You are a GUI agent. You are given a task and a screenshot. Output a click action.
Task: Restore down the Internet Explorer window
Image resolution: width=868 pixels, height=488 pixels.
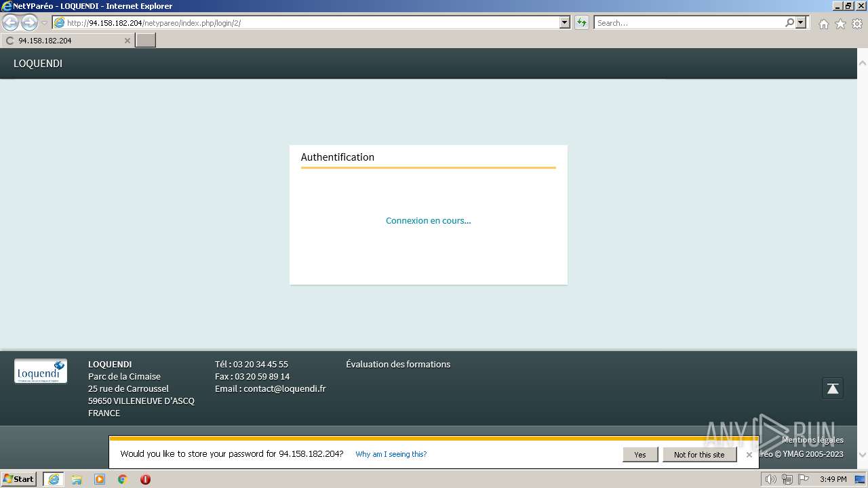tap(848, 5)
